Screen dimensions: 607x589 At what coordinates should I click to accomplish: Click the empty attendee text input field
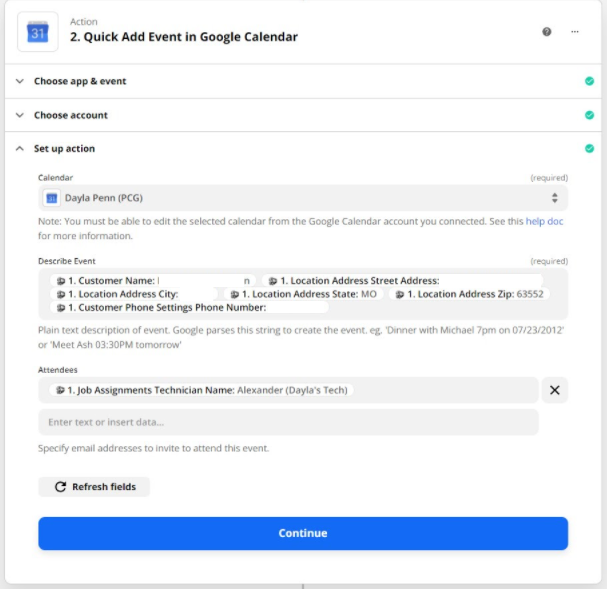click(288, 422)
